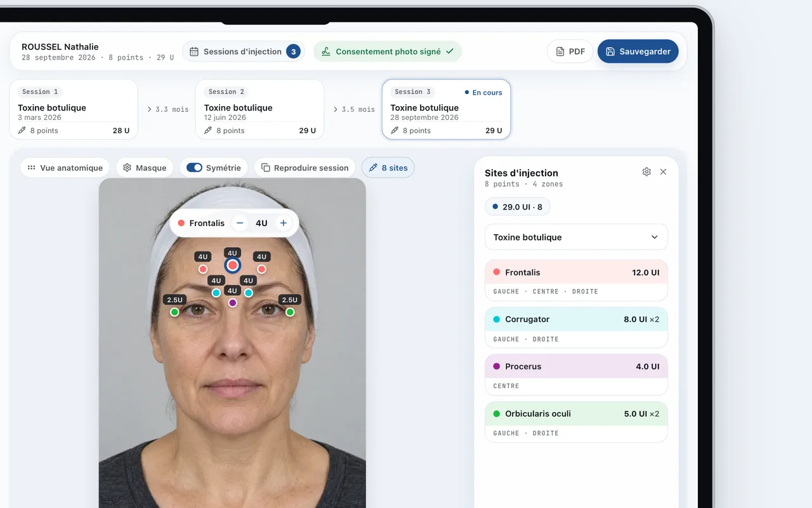Viewport: 812px width, 508px height.
Task: Click the selected center Frontalis injection point
Action: coord(232,265)
